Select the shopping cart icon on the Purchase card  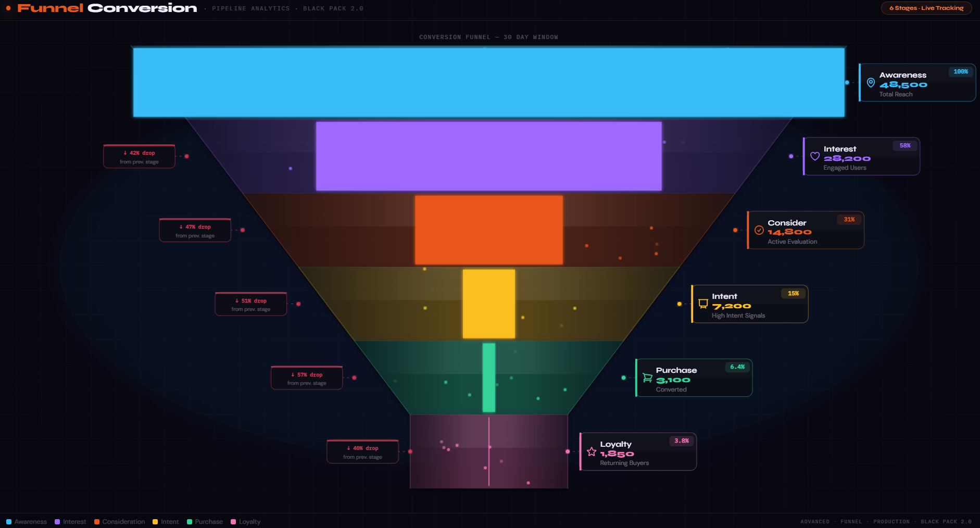pyautogui.click(x=647, y=377)
